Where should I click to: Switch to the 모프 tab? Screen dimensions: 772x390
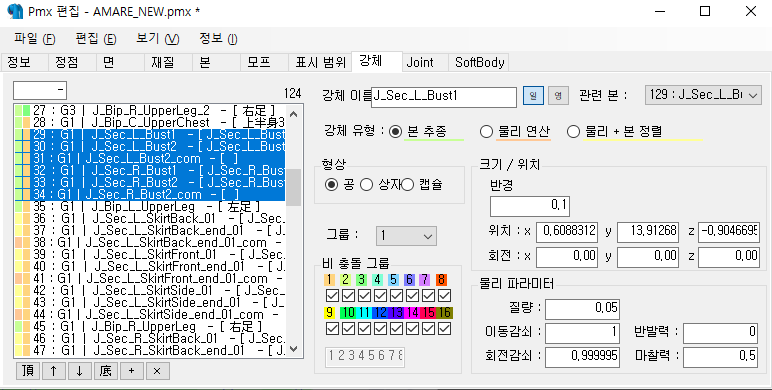264,63
